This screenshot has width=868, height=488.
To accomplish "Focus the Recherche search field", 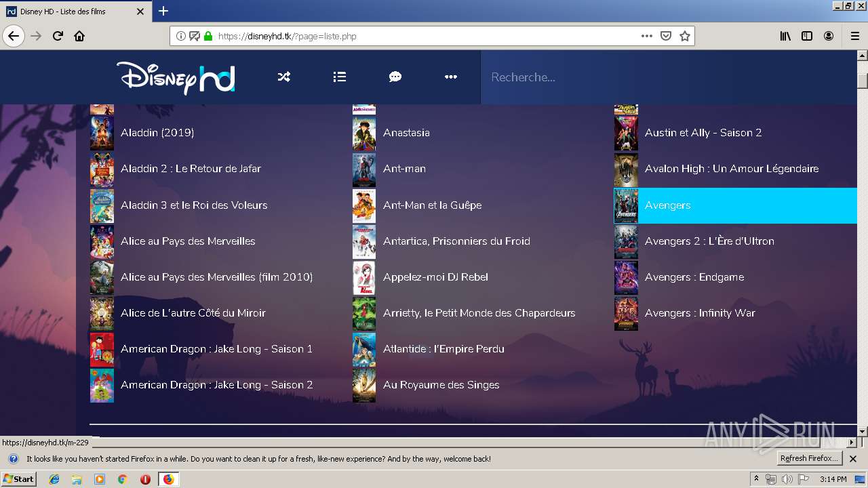I will click(x=669, y=77).
